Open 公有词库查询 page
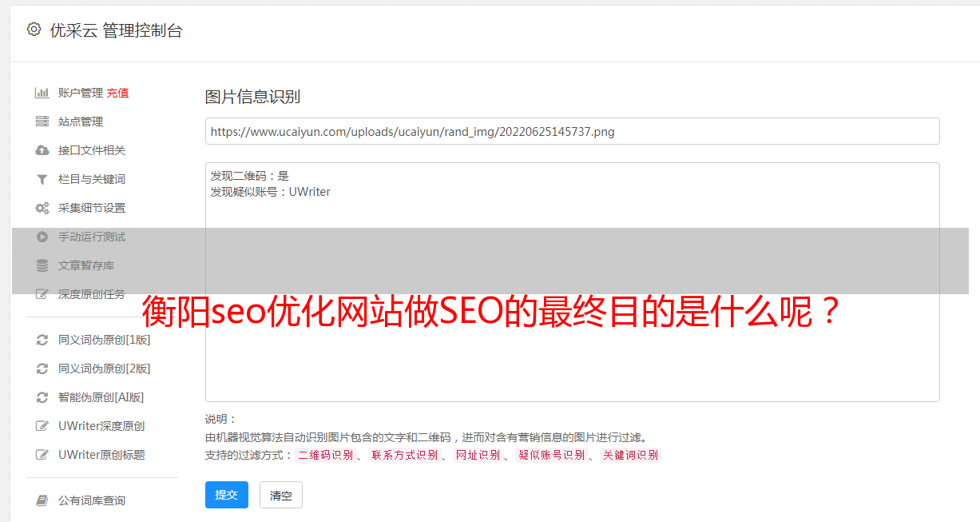 [92, 500]
